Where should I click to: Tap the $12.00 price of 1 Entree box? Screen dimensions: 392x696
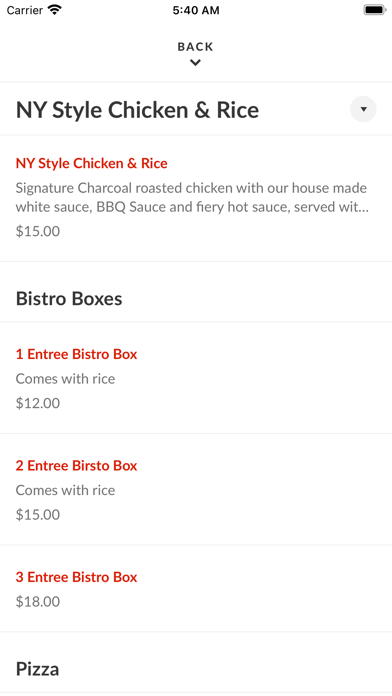pos(38,403)
